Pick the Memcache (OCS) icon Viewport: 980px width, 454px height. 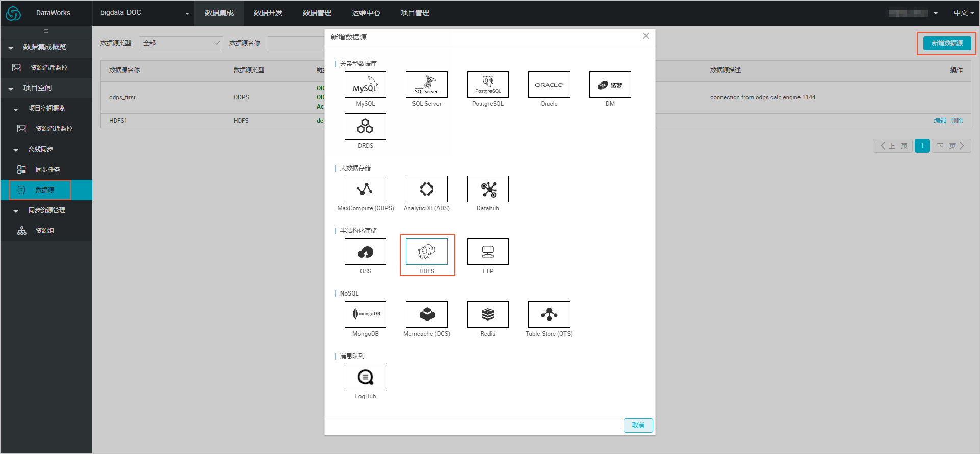click(426, 314)
